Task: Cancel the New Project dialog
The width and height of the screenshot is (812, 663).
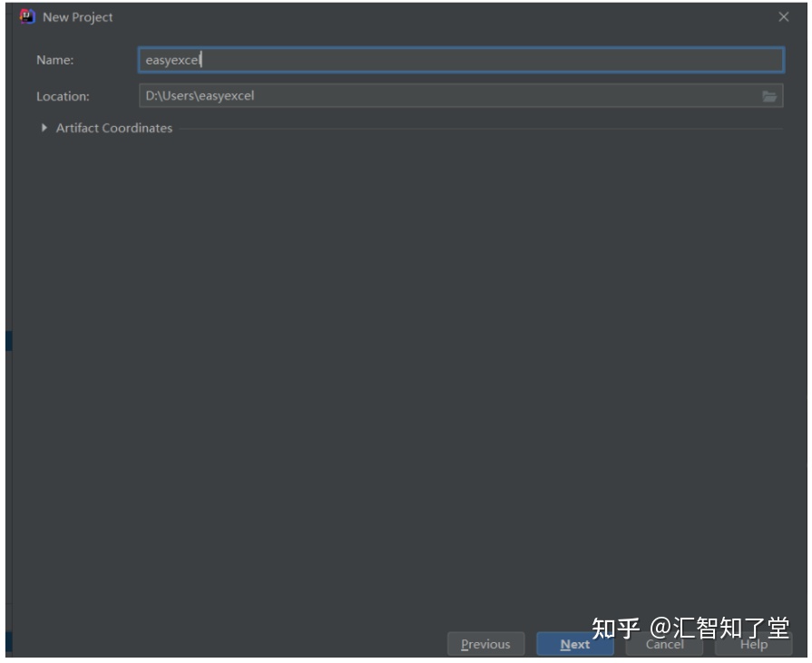Action: (664, 644)
